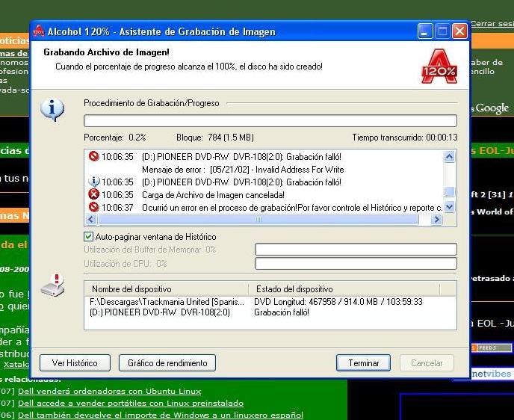Click the prohibited icon on 10:06:37 log row
This screenshot has height=420, width=514.
pos(93,207)
